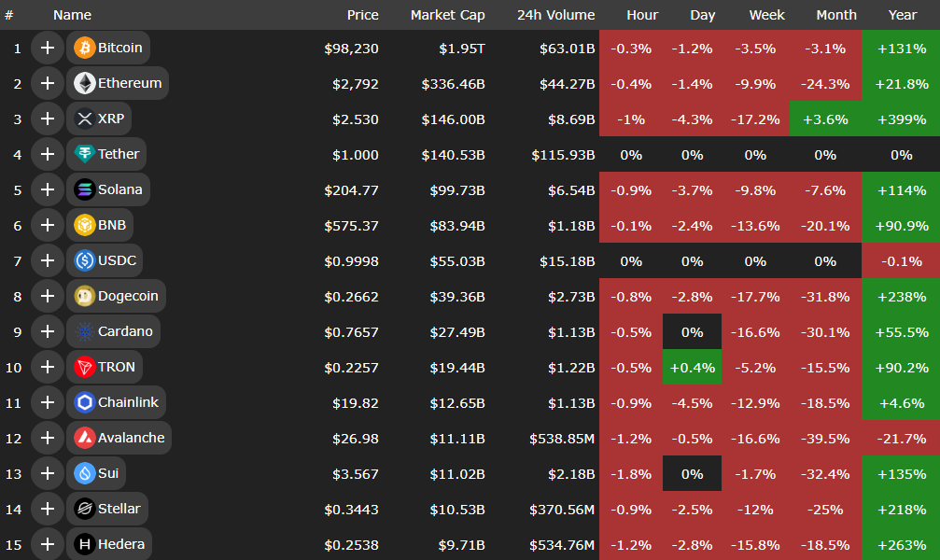Image resolution: width=940 pixels, height=560 pixels.
Task: Click the Chainlink logo icon
Action: coord(85,402)
